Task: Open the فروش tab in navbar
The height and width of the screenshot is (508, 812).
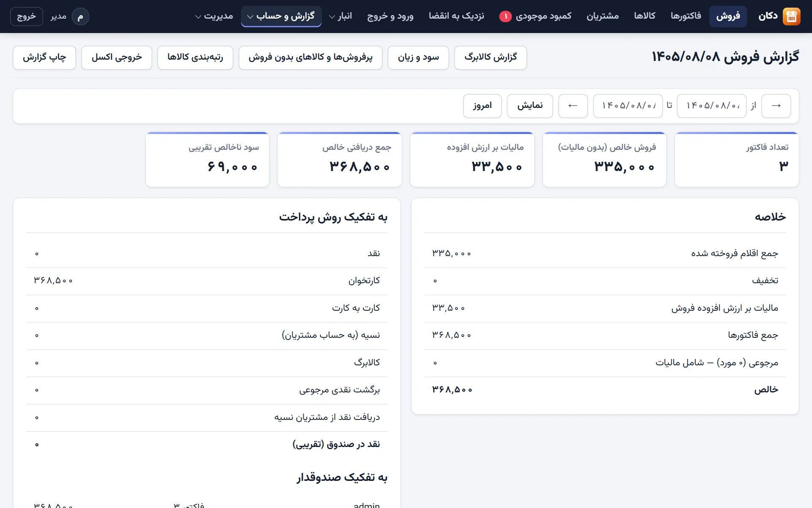Action: (728, 17)
